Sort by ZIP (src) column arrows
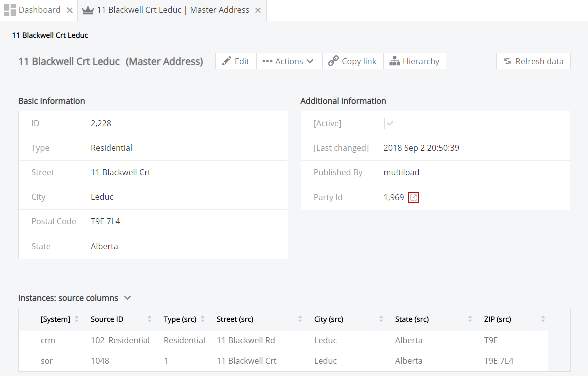 (x=543, y=319)
